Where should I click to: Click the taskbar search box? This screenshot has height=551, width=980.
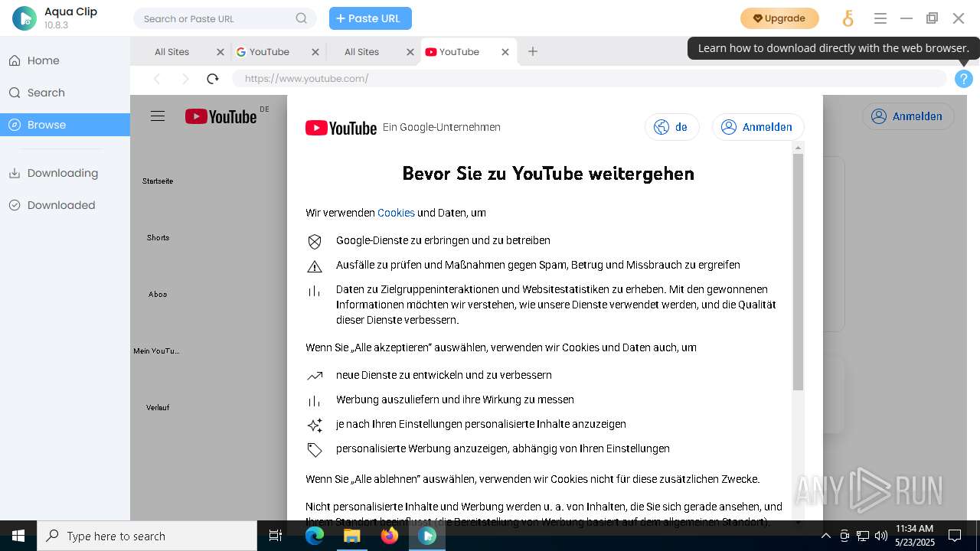(x=147, y=536)
